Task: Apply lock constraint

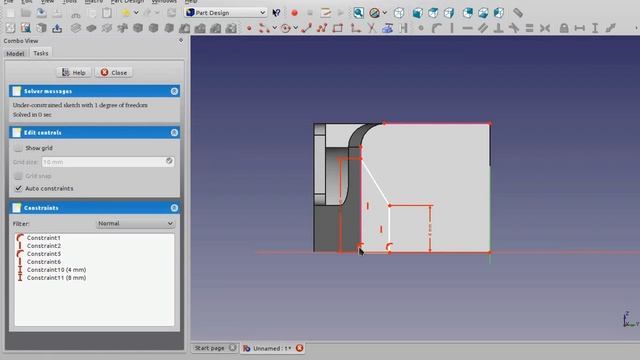Action: [564, 28]
